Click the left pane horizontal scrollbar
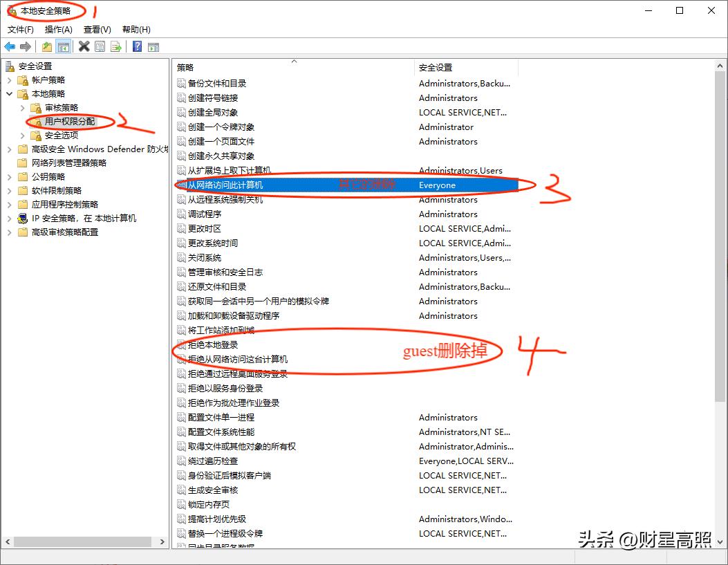This screenshot has height=565, width=728. [x=83, y=541]
